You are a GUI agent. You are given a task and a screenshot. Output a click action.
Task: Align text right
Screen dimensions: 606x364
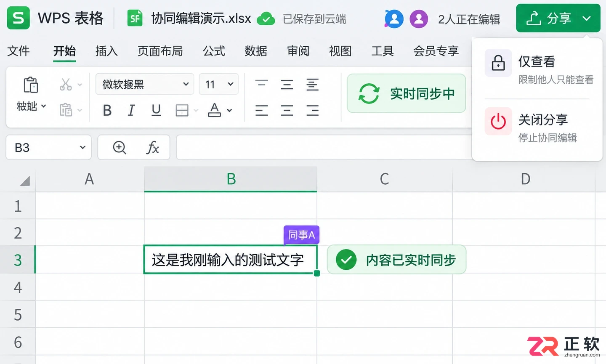pyautogui.click(x=312, y=110)
